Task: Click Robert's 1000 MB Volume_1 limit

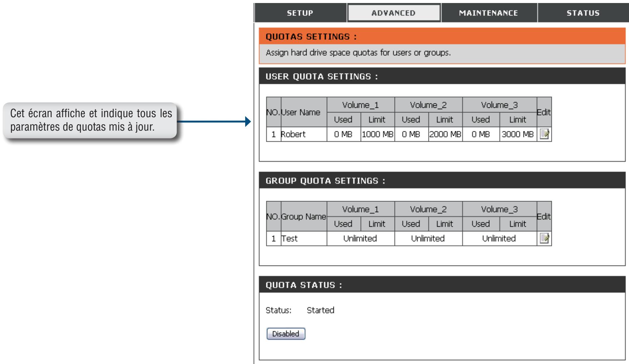Action: [x=377, y=134]
